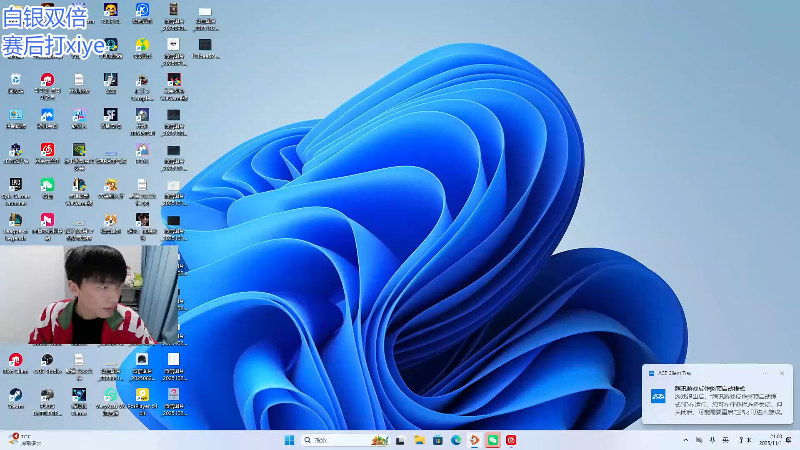The width and height of the screenshot is (800, 450).
Task: Open NetEase Cloud Music on taskbar
Action: pos(511,440)
